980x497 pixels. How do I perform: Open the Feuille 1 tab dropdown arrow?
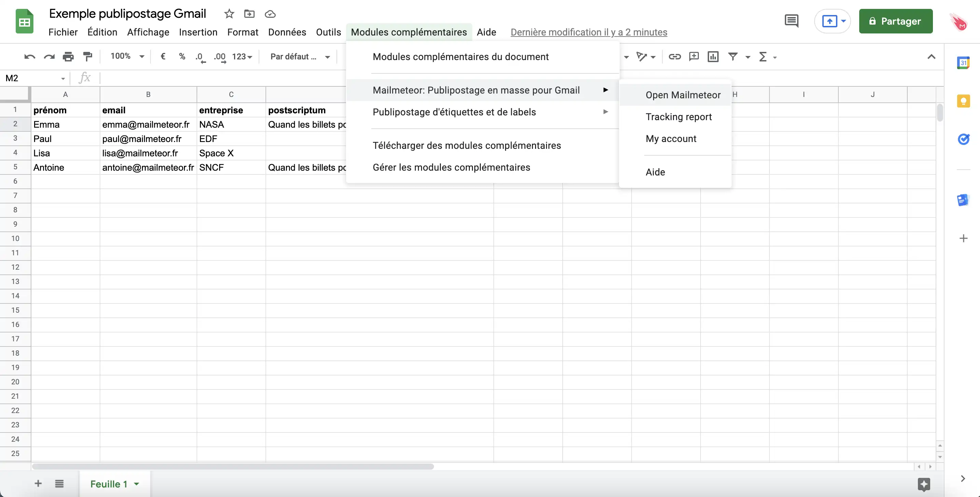[x=136, y=484]
